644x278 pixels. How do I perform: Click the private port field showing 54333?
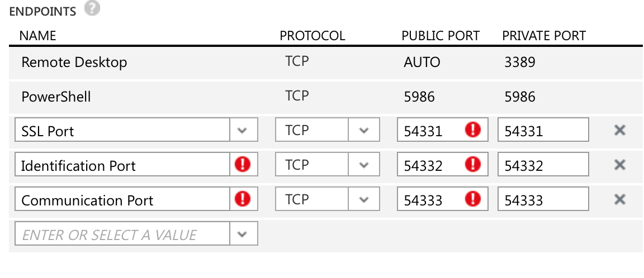543,199
